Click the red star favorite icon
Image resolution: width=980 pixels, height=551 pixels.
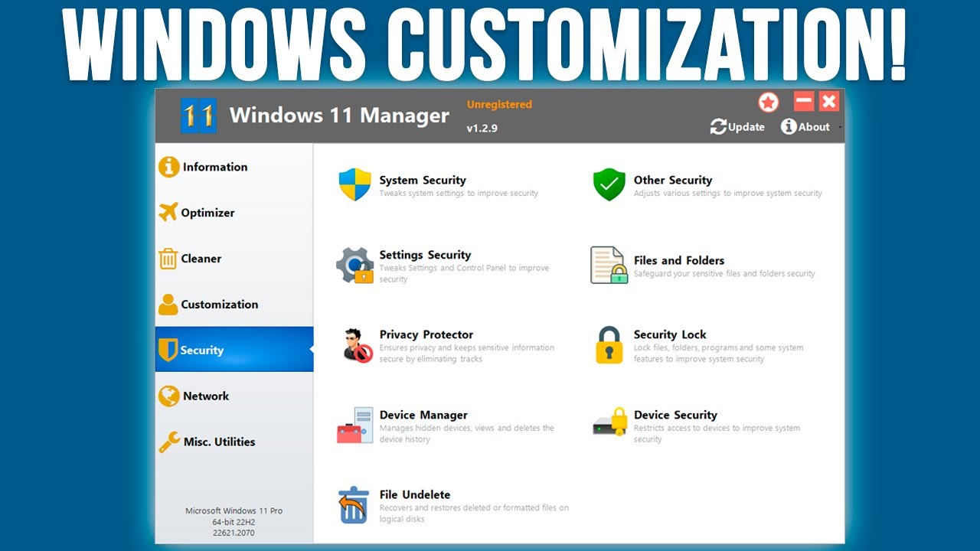pyautogui.click(x=769, y=102)
